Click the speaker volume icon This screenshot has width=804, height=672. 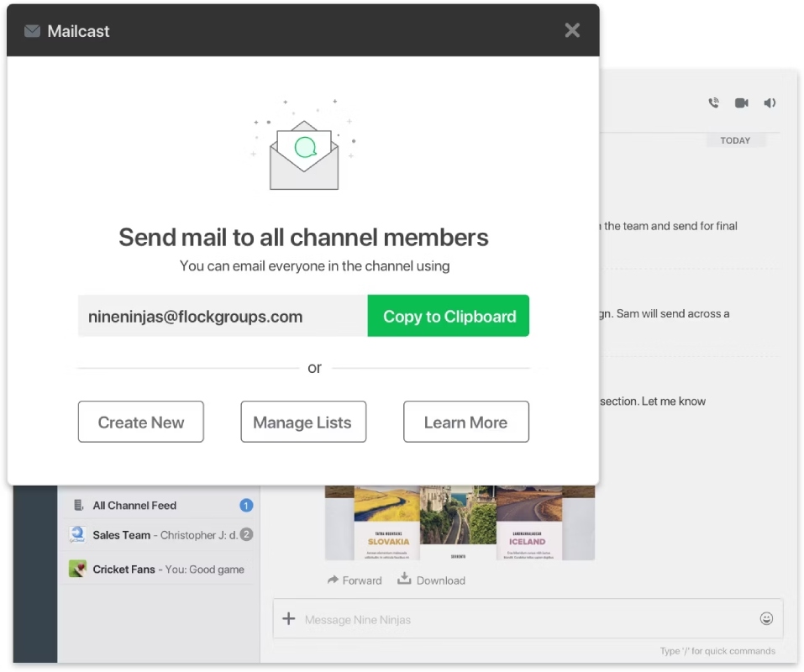pyautogui.click(x=770, y=103)
